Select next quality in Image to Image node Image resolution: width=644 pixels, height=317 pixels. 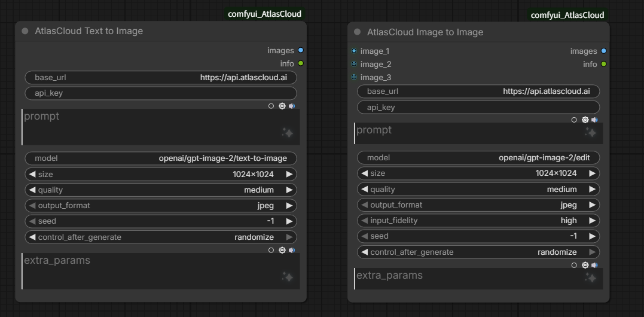click(592, 189)
